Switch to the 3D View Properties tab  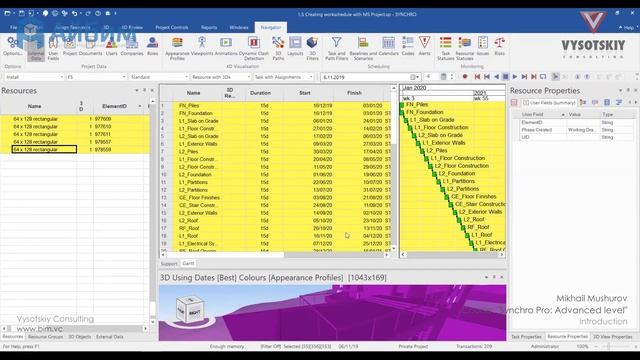(612, 337)
